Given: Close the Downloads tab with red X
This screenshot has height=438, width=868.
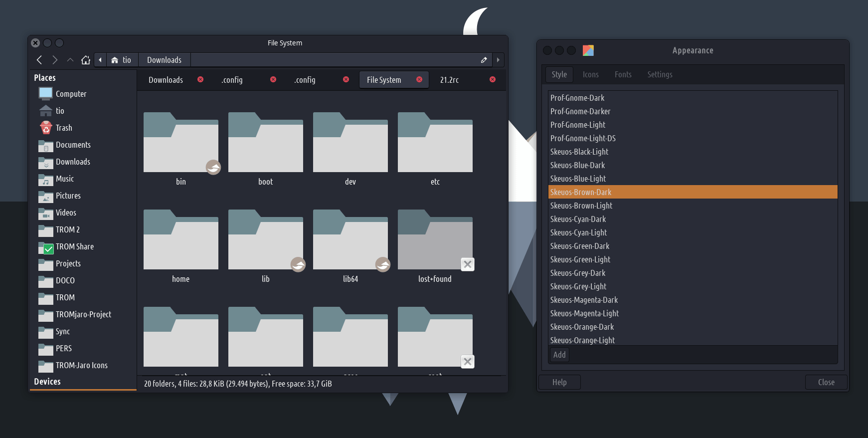Looking at the screenshot, I should coord(200,79).
